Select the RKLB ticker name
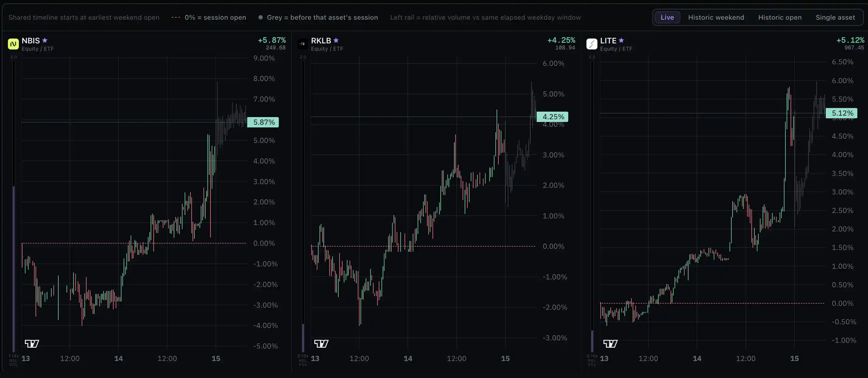This screenshot has width=868, height=378. (x=321, y=41)
